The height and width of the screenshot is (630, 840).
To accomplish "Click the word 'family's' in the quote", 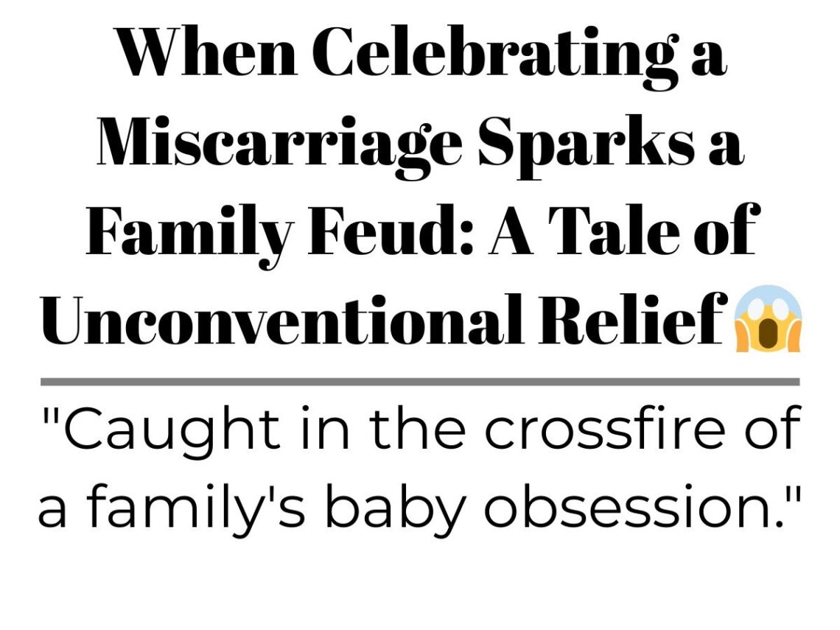I will (x=195, y=506).
